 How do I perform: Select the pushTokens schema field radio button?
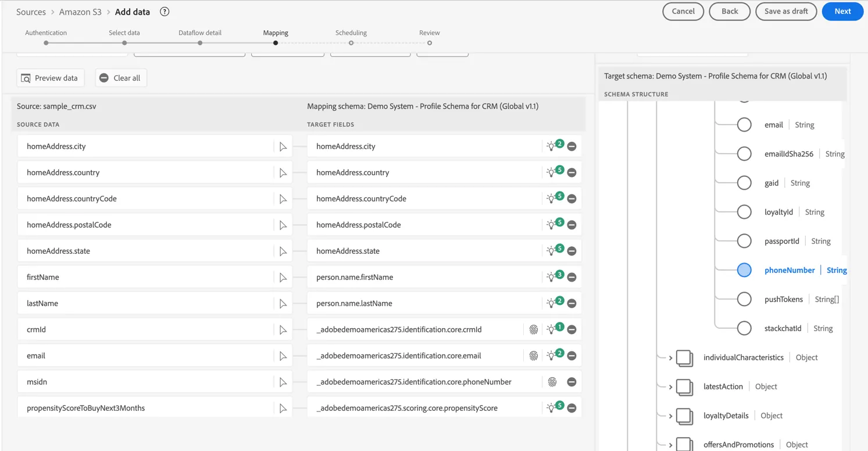coord(744,299)
